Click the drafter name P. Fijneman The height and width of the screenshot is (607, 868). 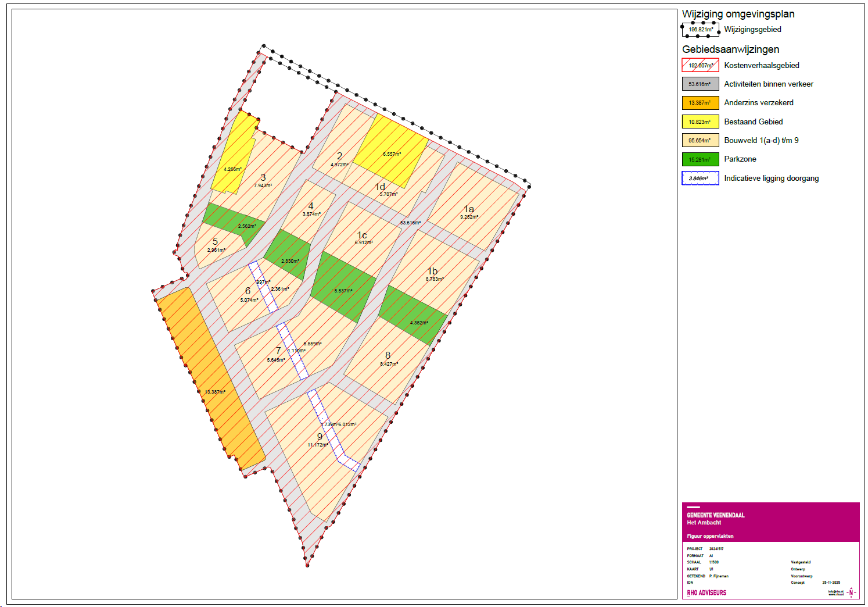click(x=719, y=576)
